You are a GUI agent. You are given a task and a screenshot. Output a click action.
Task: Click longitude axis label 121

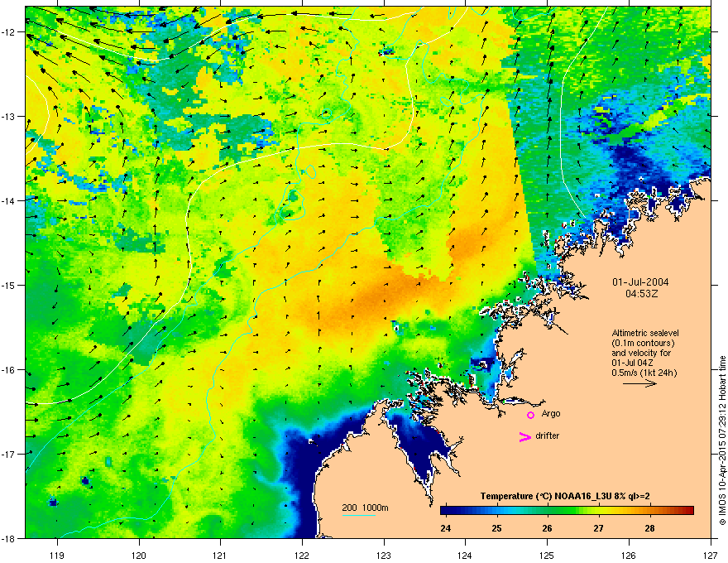tap(220, 555)
